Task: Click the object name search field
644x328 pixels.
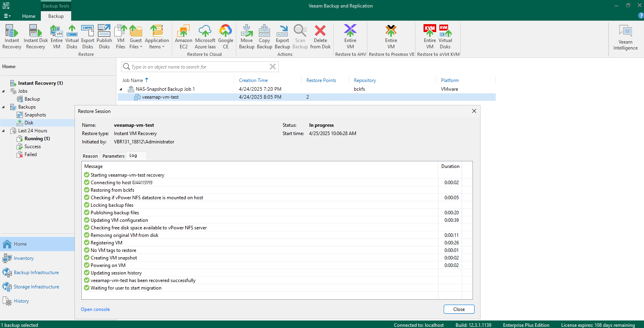Action: 200,67
